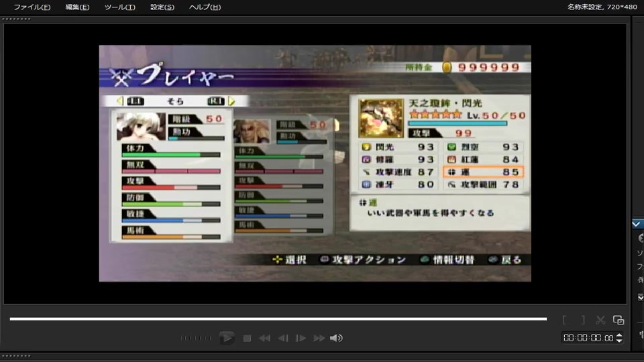
Task: Open the 設定(S) menu
Action: click(x=162, y=7)
